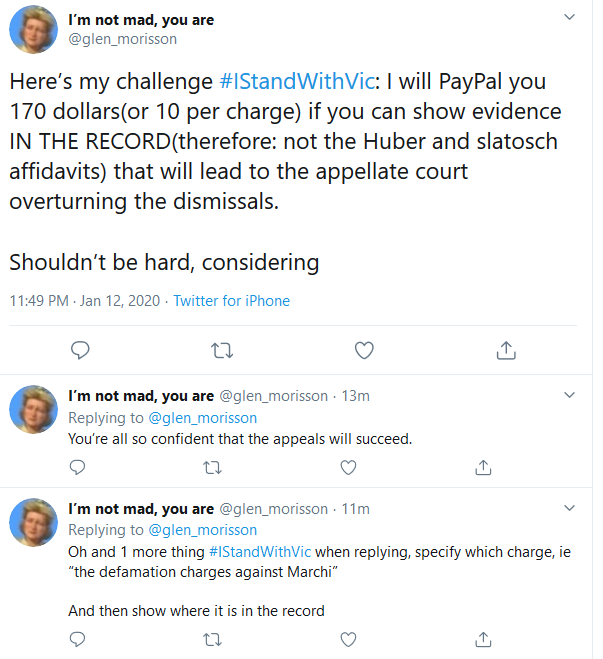Like the main challenge tweet
603x659 pixels.
tap(364, 350)
